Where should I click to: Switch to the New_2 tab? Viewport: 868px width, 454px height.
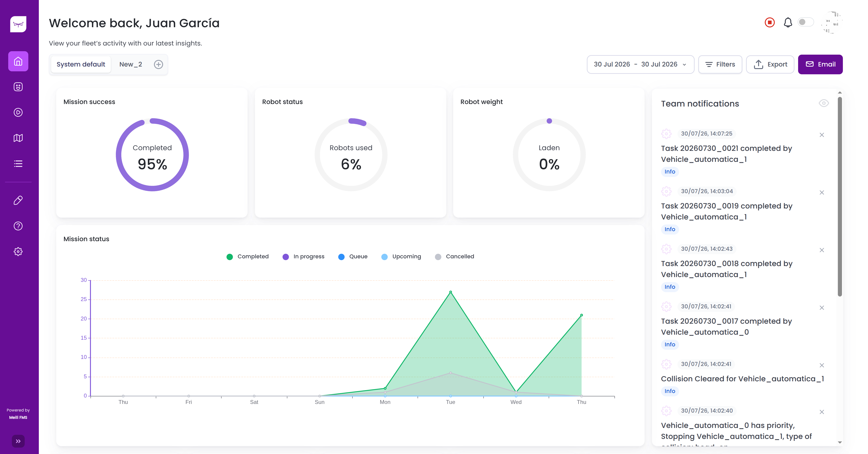131,64
